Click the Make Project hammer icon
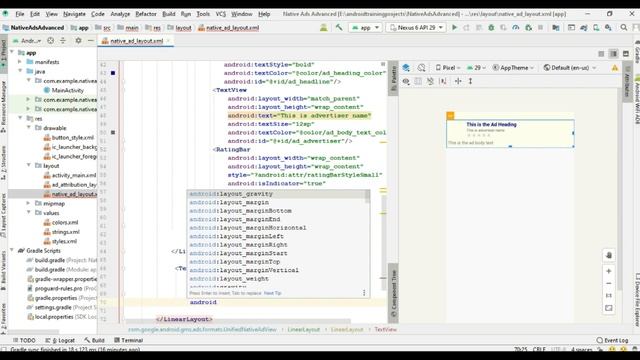 coord(339,27)
